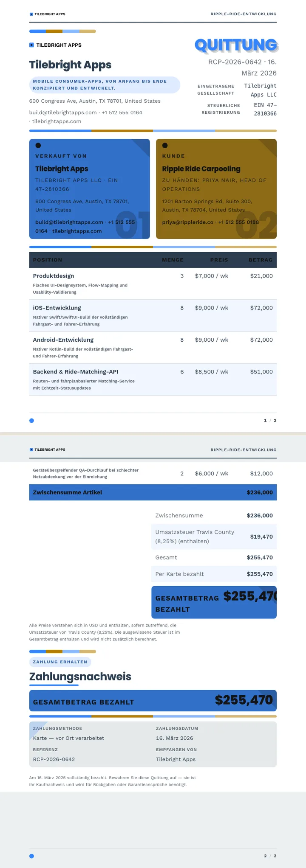This screenshot has height=868, width=306.
Task: Click the Tilebright Apps logo icon beside company name
Action: click(x=31, y=45)
